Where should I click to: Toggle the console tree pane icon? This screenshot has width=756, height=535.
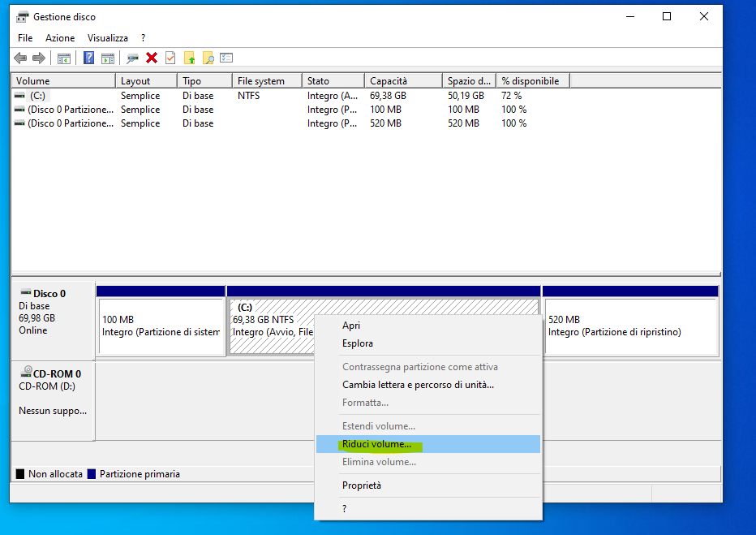coord(63,58)
